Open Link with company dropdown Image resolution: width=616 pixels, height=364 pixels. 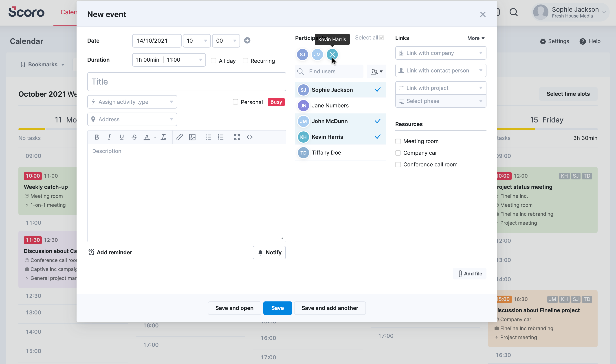(x=441, y=53)
